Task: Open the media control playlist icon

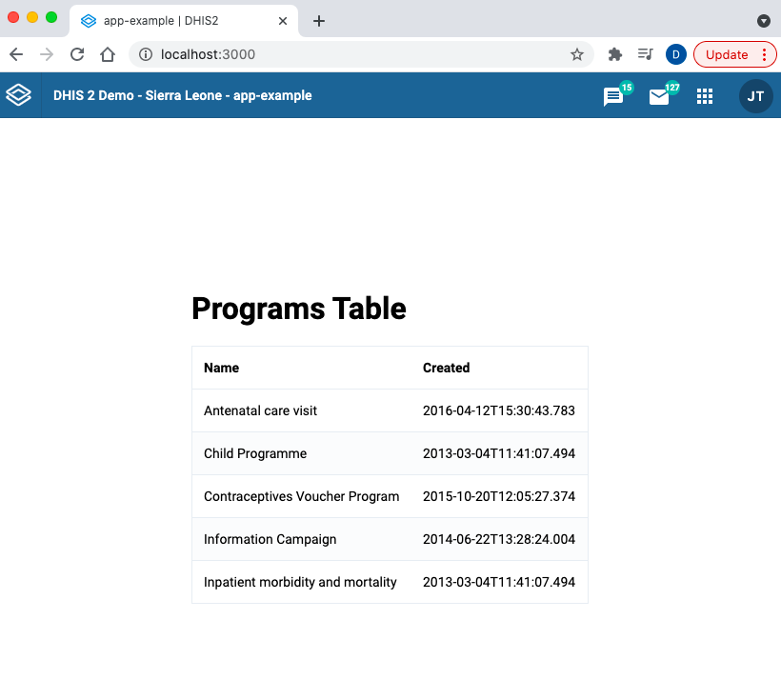Action: (646, 54)
